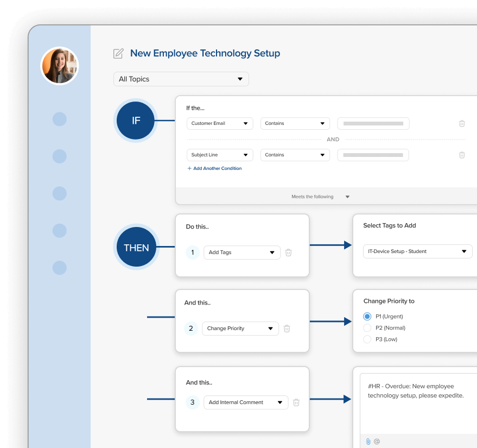The image size is (477, 448).
Task: Select P1 (Urgent) priority
Action: click(367, 317)
